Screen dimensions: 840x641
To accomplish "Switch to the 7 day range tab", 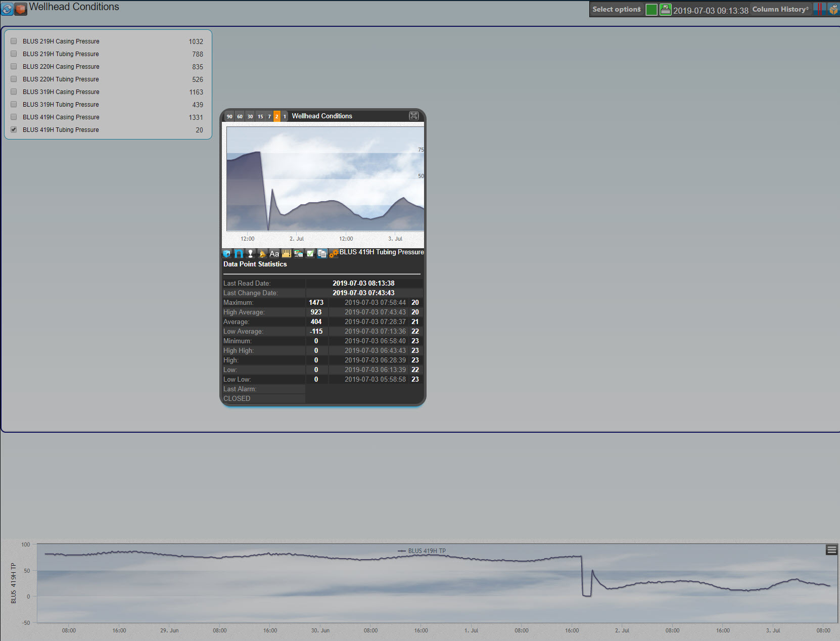I will pyautogui.click(x=269, y=116).
